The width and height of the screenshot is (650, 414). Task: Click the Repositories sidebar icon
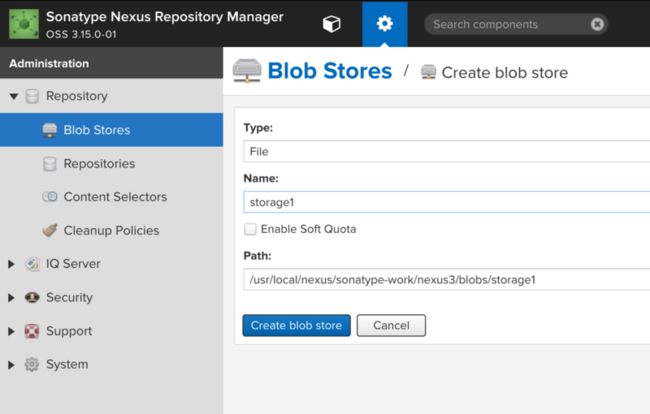pos(50,164)
